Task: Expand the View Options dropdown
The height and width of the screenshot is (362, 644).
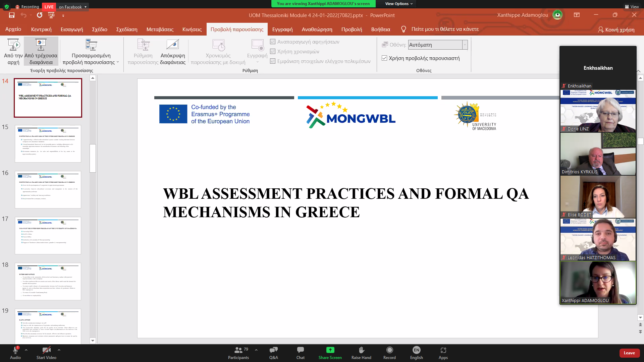Action: 398,4
